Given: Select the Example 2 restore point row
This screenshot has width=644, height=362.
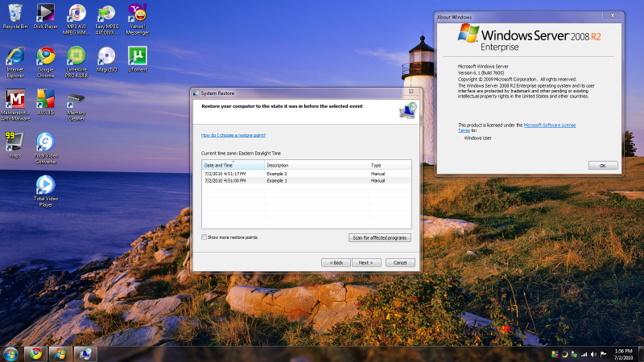Looking at the screenshot, I should pos(307,174).
